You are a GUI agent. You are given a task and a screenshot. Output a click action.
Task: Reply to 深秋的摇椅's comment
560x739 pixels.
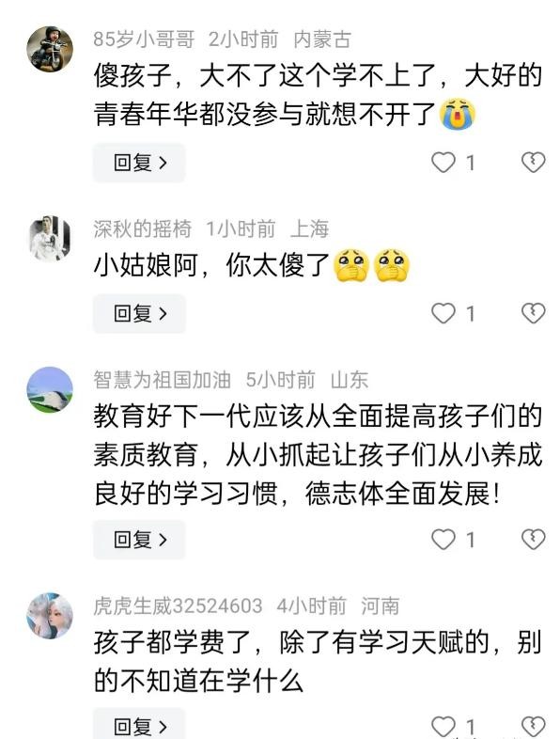(x=139, y=313)
